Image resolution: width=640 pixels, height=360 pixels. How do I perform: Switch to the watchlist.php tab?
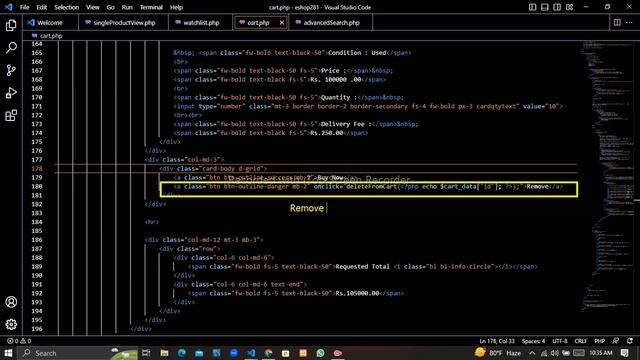click(x=201, y=22)
